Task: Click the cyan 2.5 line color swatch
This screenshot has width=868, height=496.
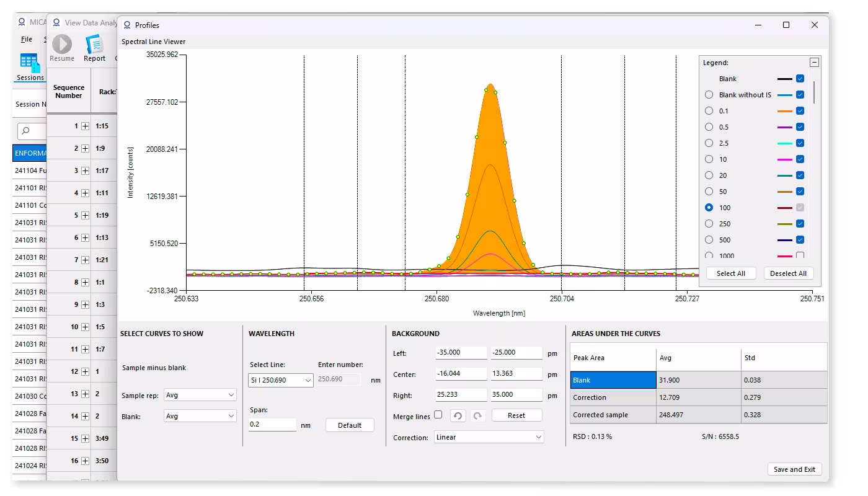Action: [784, 143]
